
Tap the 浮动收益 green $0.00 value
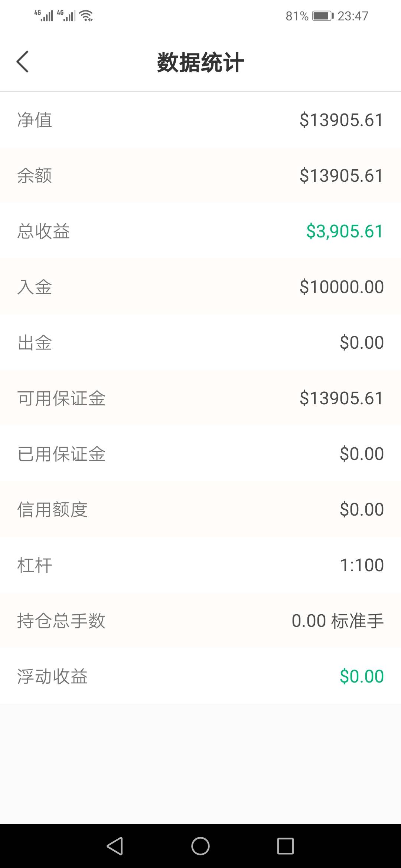361,676
